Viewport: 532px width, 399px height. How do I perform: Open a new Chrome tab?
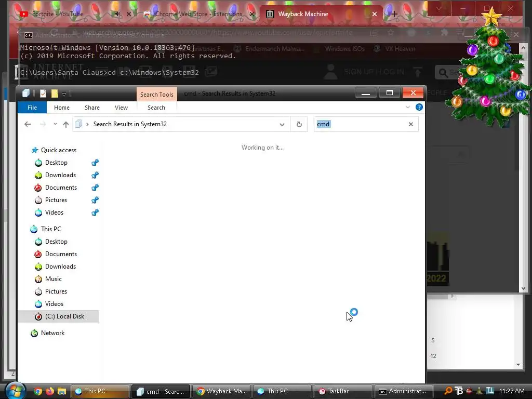394,14
